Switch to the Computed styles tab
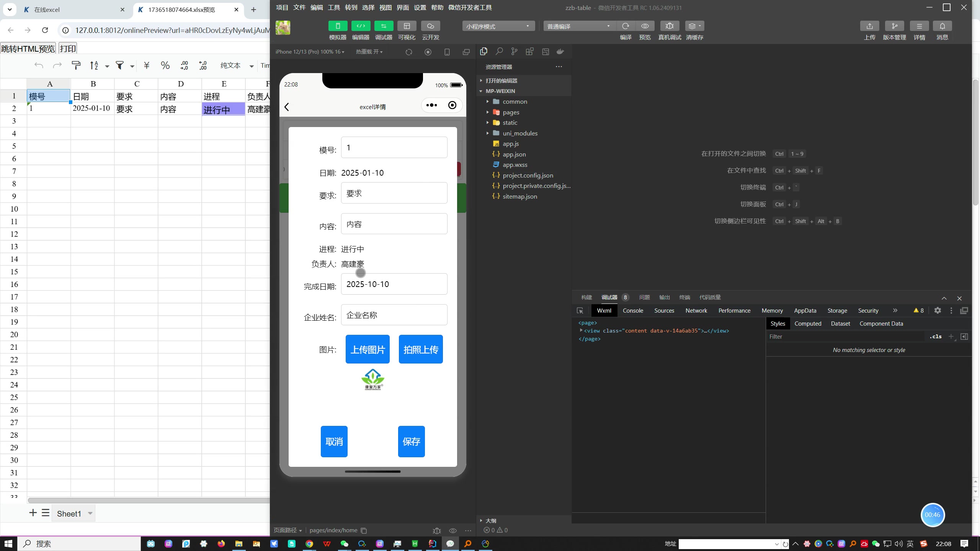 pyautogui.click(x=808, y=323)
